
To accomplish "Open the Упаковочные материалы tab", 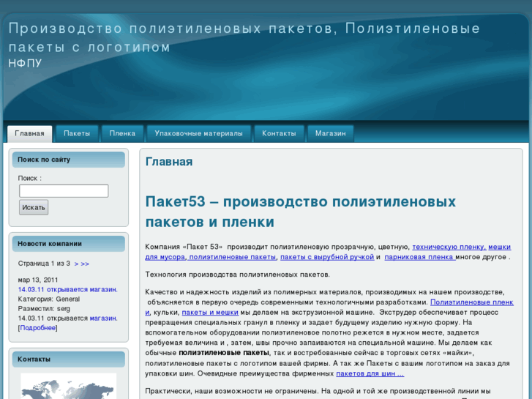I will click(198, 133).
